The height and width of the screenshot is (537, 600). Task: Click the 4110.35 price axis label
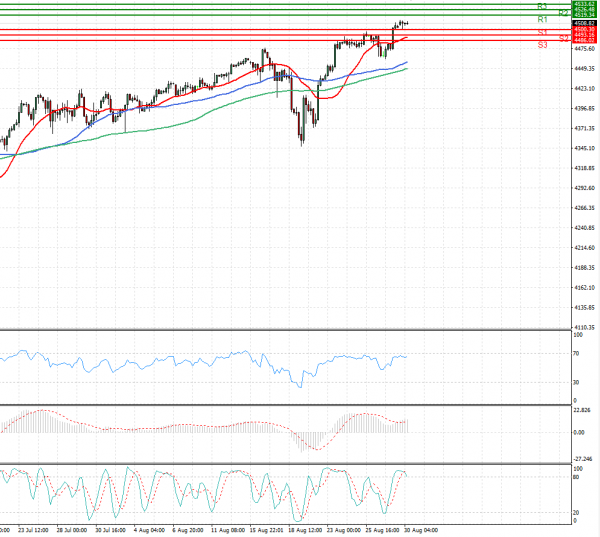tap(584, 327)
